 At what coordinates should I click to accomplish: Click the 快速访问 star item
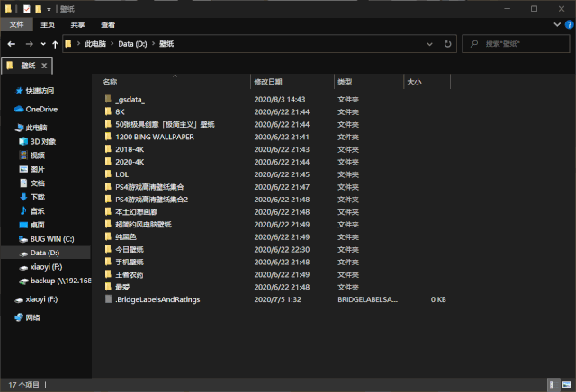coord(39,91)
